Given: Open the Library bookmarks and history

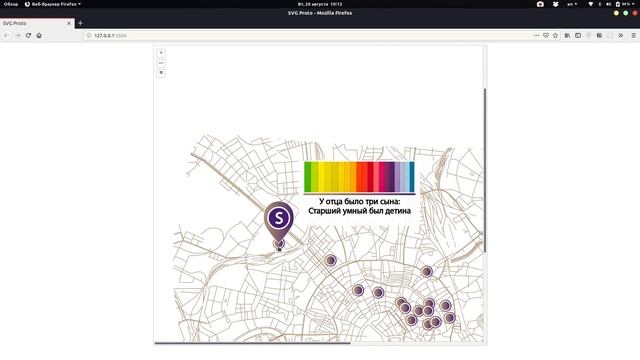Looking at the screenshot, I should (x=567, y=36).
